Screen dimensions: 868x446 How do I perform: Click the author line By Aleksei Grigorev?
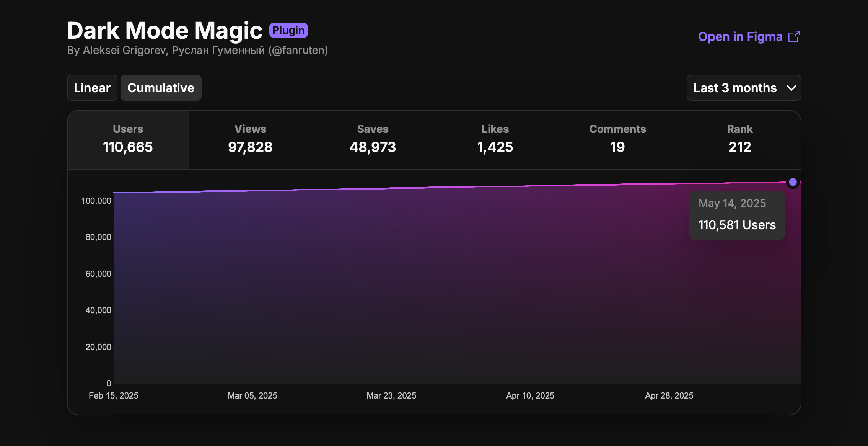pyautogui.click(x=197, y=50)
